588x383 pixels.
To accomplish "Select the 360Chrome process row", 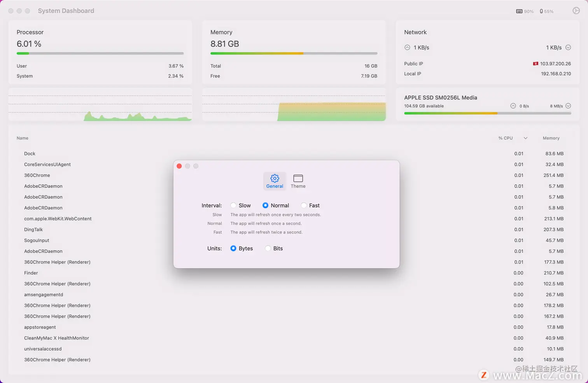I will (x=294, y=176).
